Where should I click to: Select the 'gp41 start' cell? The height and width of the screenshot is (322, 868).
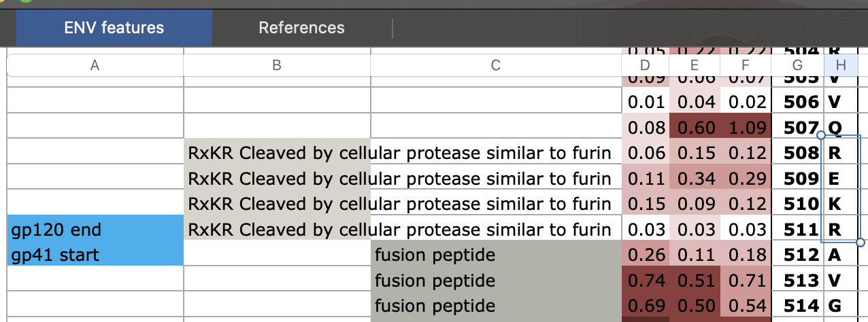[95, 255]
